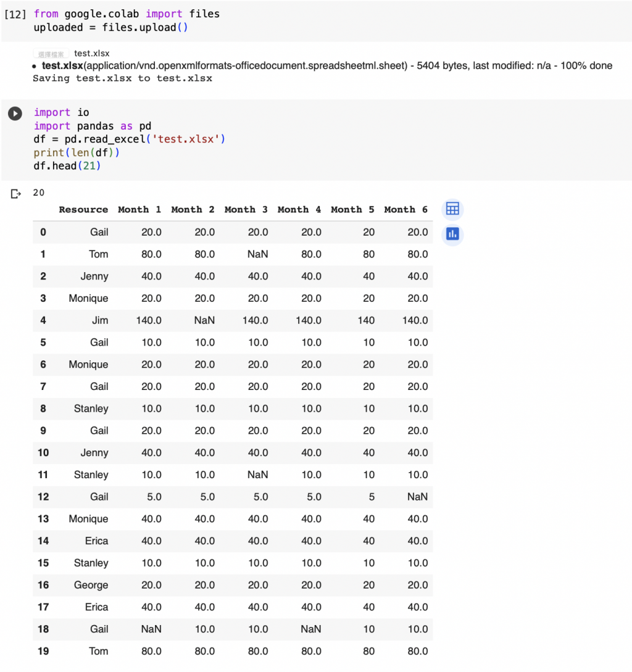
Task: Convert dataframe to interactive table icon
Action: (452, 209)
